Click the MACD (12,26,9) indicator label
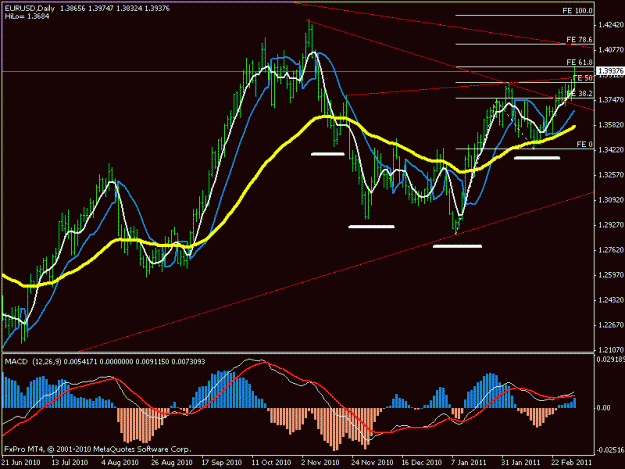This screenshot has width=625, height=469. 33,361
